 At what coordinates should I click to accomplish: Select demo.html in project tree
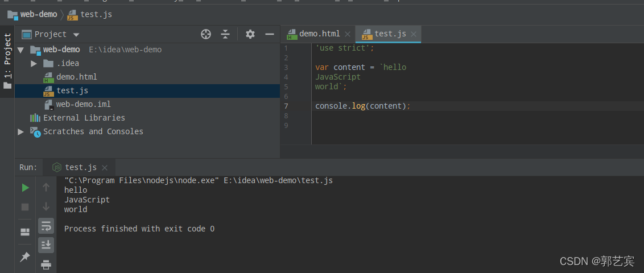click(76, 77)
